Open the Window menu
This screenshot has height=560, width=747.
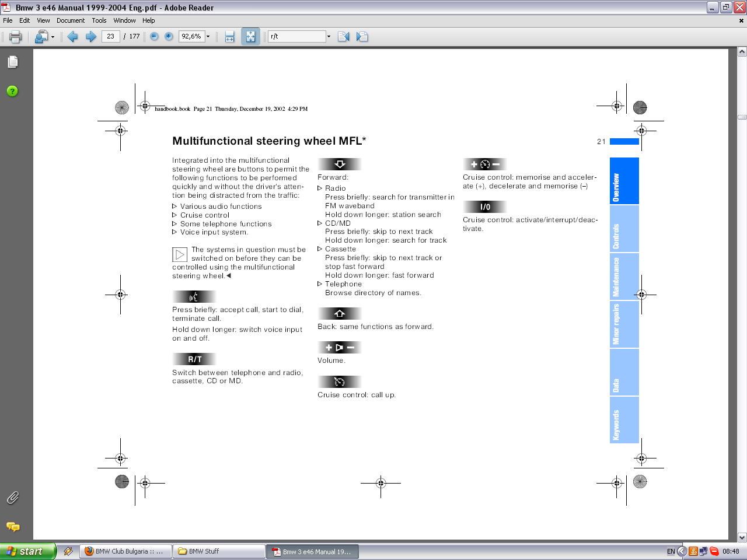124,20
